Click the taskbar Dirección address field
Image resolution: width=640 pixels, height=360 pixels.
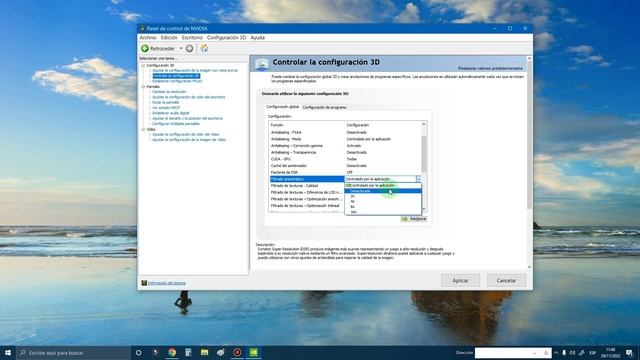(x=513, y=353)
